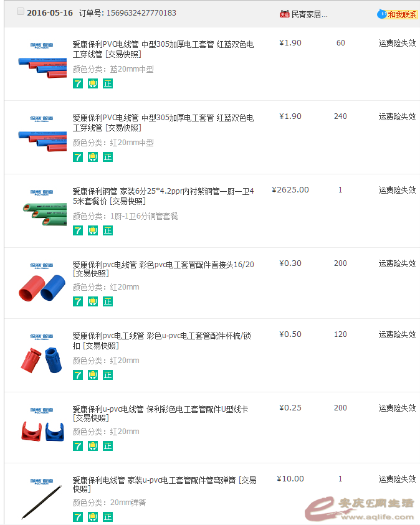
Task: Click the 正 icon under 杯梳/锁扣 item
Action: click(108, 375)
